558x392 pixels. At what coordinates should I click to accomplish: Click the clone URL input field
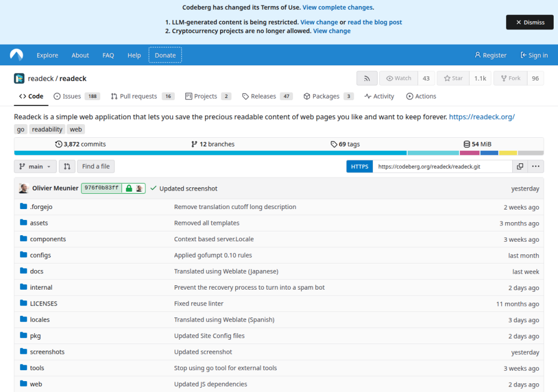[x=442, y=166]
